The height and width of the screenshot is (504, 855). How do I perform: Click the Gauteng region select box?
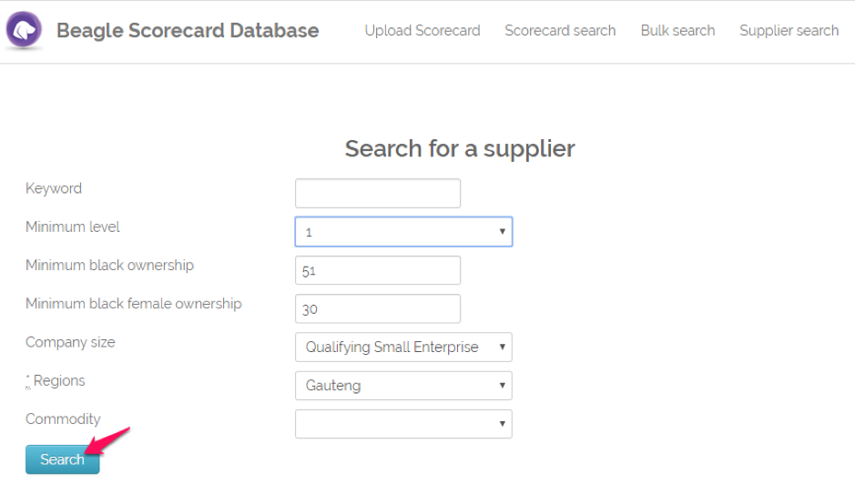tap(403, 386)
